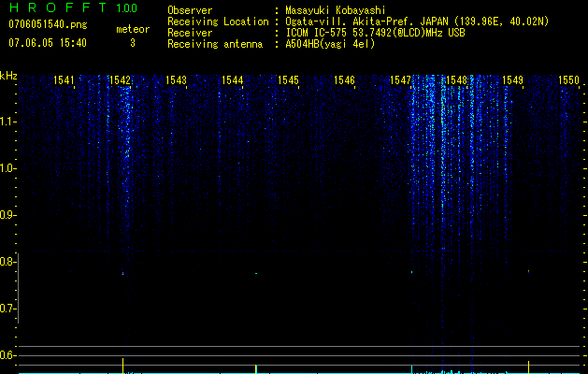Click time axis label 1549
This screenshot has height=374, width=588.
tap(512, 80)
